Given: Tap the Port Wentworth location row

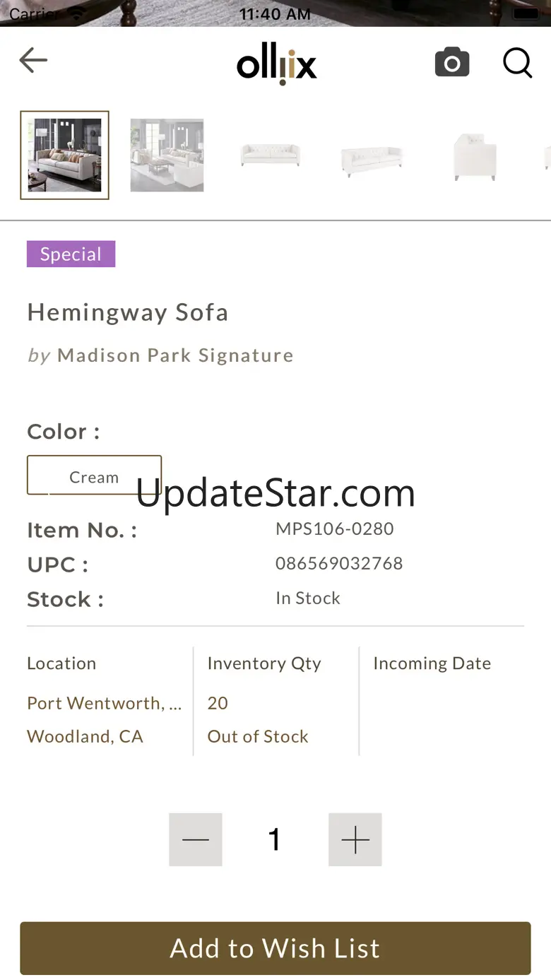Looking at the screenshot, I should [x=104, y=703].
